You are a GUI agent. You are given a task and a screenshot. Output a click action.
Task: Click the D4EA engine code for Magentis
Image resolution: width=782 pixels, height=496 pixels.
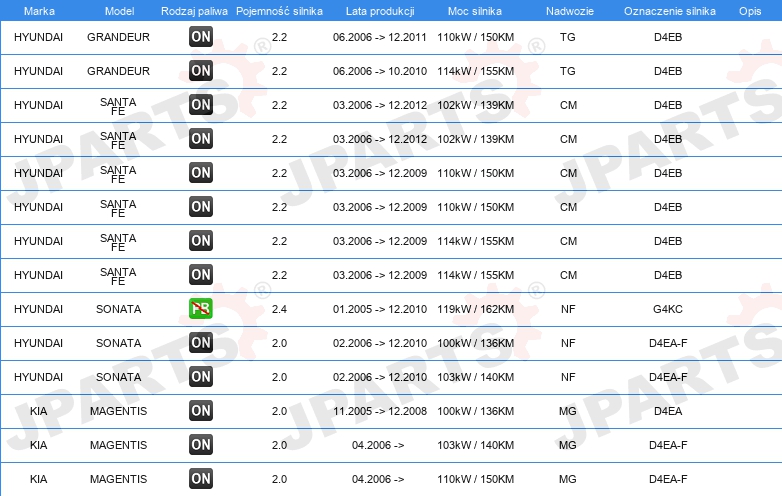(668, 411)
